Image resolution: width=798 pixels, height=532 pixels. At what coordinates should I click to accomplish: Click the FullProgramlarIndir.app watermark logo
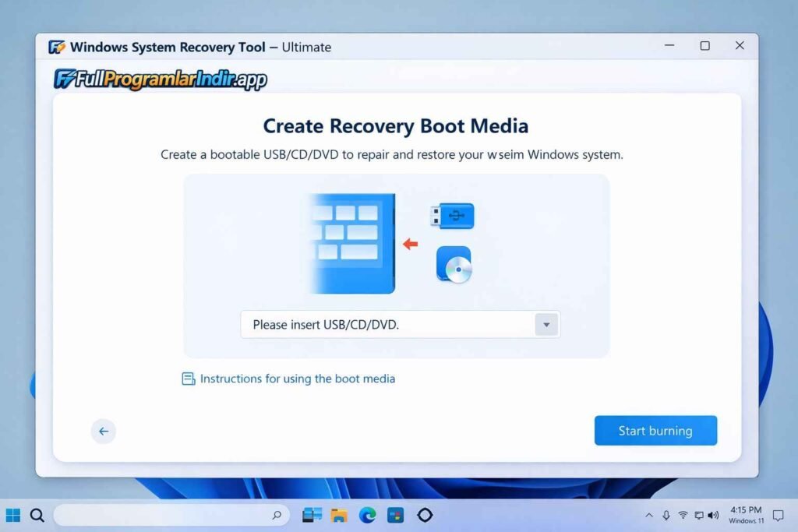[161, 79]
